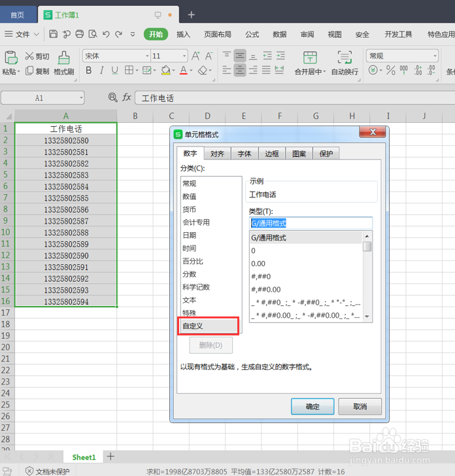The height and width of the screenshot is (476, 455).
Task: Increase decimal places
Action: coord(418,71)
